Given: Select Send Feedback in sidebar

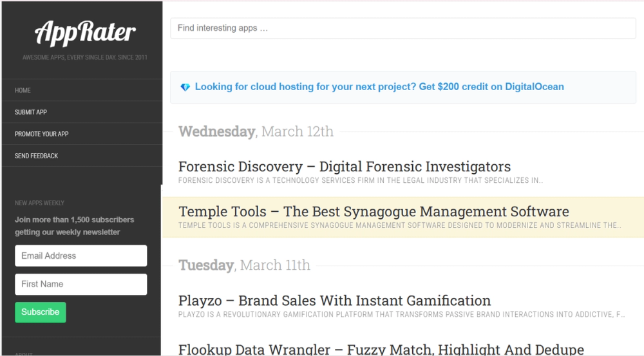Looking at the screenshot, I should point(36,156).
